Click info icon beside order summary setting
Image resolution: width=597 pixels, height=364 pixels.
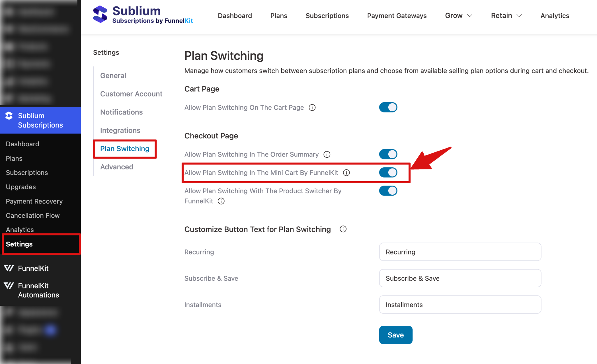[327, 154]
